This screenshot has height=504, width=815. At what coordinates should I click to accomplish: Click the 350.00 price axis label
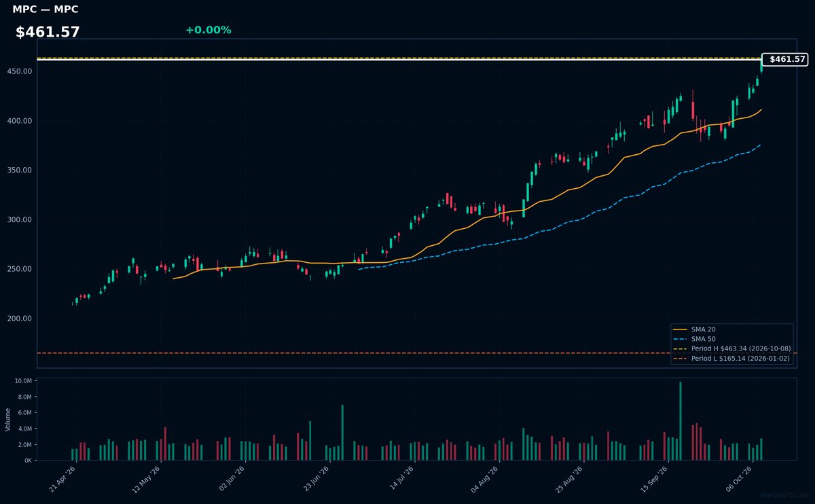[20, 170]
